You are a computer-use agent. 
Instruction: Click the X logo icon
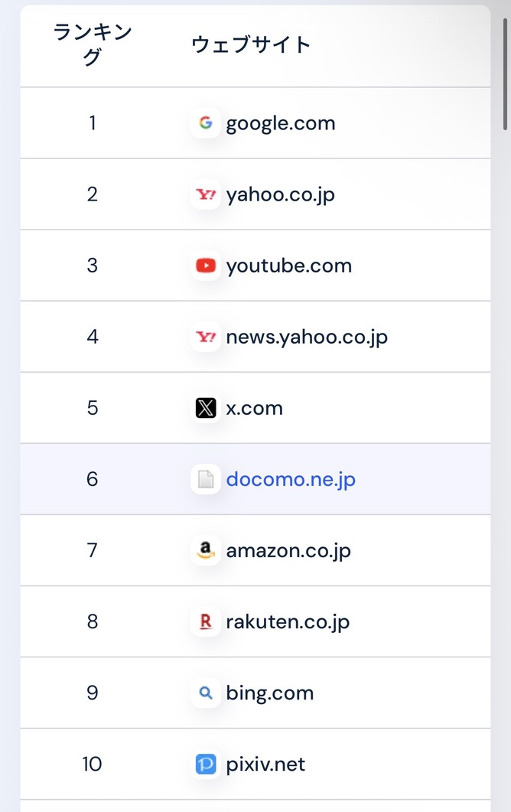(206, 408)
